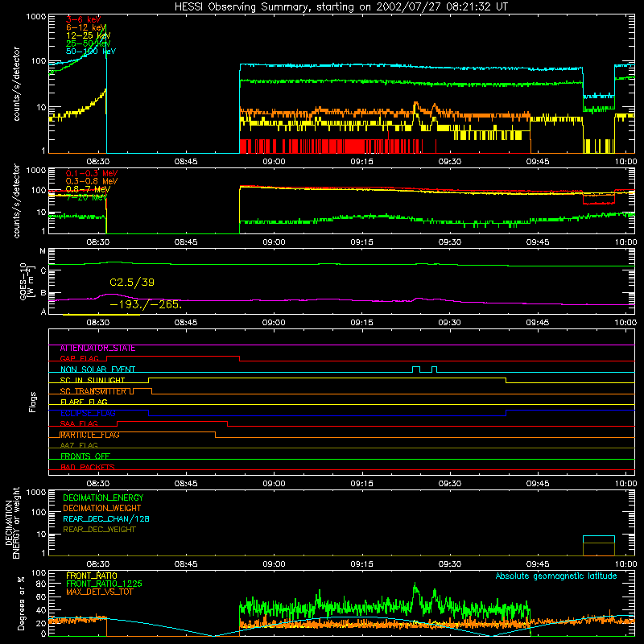Click the counts/s/detector label of the keV panel

click(16, 84)
